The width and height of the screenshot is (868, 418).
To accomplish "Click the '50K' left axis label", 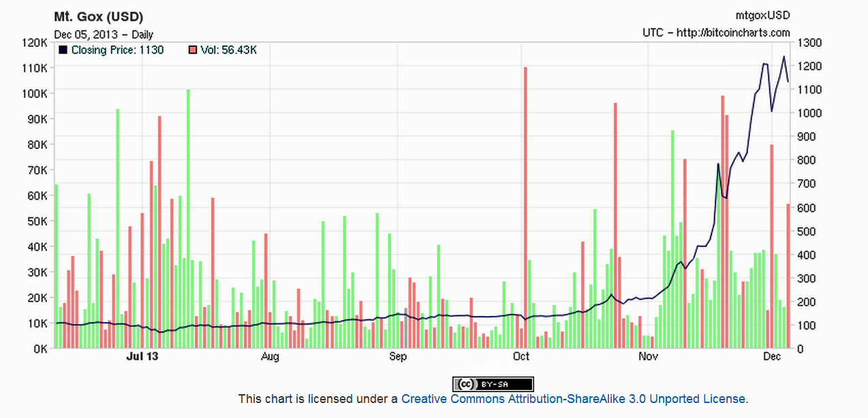I will coord(39,221).
